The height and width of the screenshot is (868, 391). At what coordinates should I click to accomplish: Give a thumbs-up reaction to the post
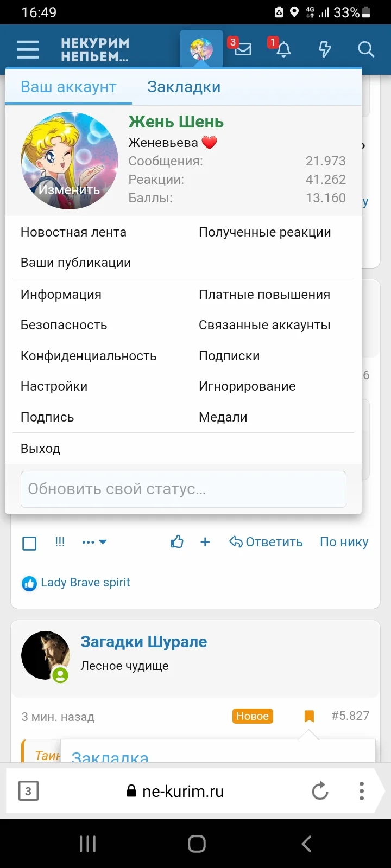click(x=177, y=541)
